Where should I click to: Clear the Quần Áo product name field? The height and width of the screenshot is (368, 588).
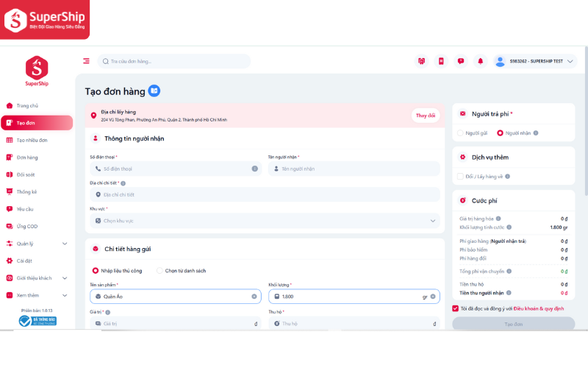(x=254, y=297)
